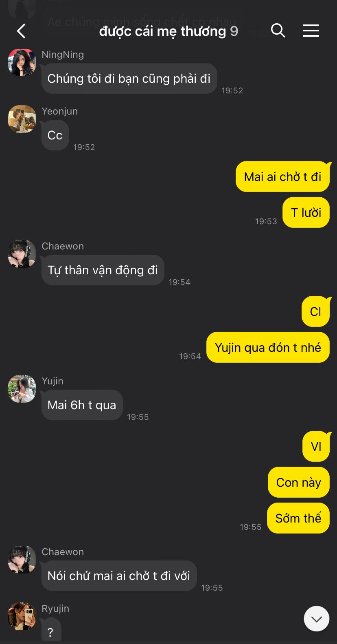Open Chaewon's avatar beside 'Tự thân vận động đi'
Viewport: 337px width, 644px height.
[x=22, y=254]
